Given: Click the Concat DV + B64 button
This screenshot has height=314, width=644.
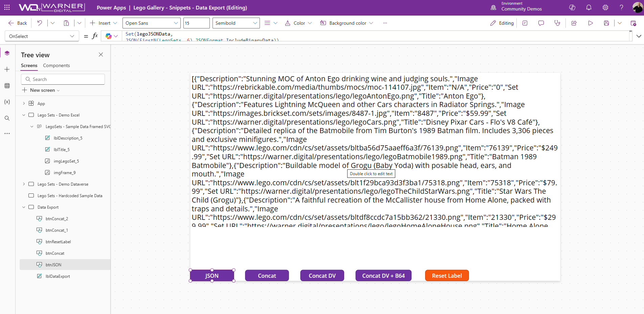Looking at the screenshot, I should 383,276.
